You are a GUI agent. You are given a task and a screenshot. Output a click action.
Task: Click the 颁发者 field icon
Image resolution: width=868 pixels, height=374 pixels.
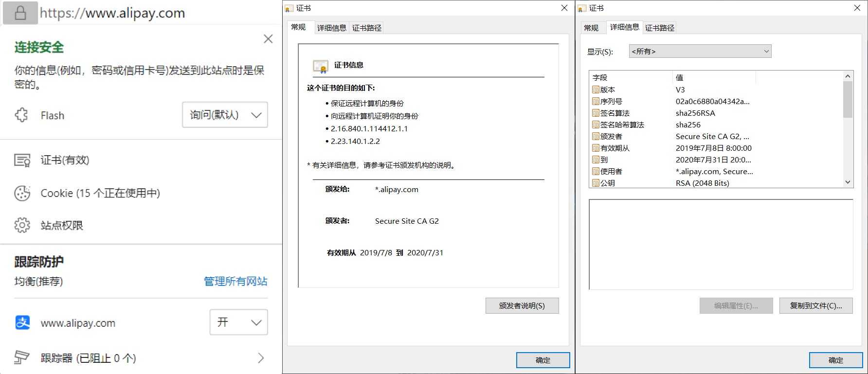click(x=596, y=136)
